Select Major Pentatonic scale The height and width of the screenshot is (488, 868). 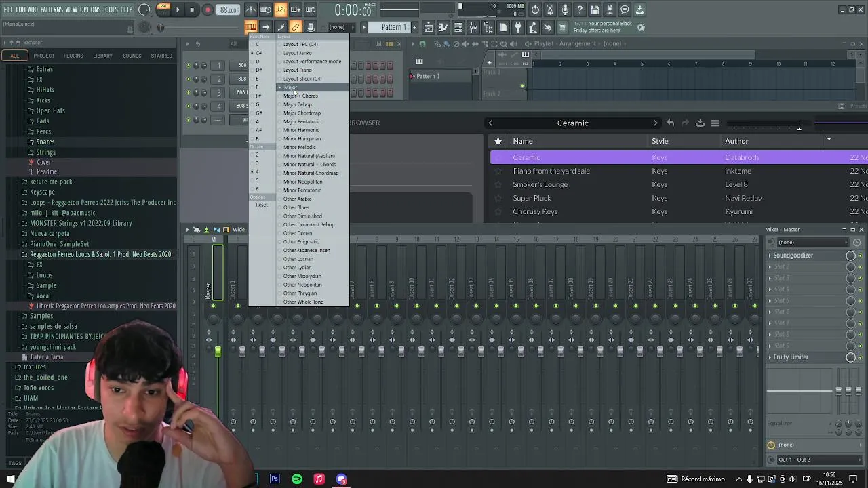[x=302, y=121]
